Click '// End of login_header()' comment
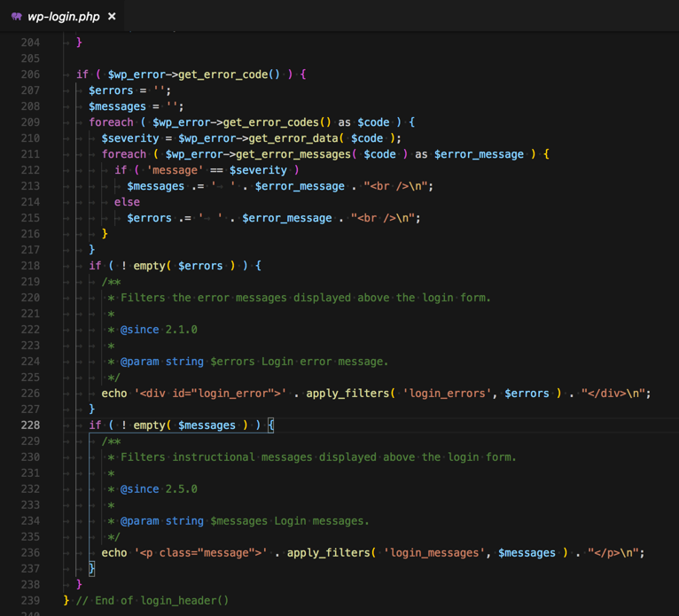Screen dimensions: 679x616 point(152,601)
